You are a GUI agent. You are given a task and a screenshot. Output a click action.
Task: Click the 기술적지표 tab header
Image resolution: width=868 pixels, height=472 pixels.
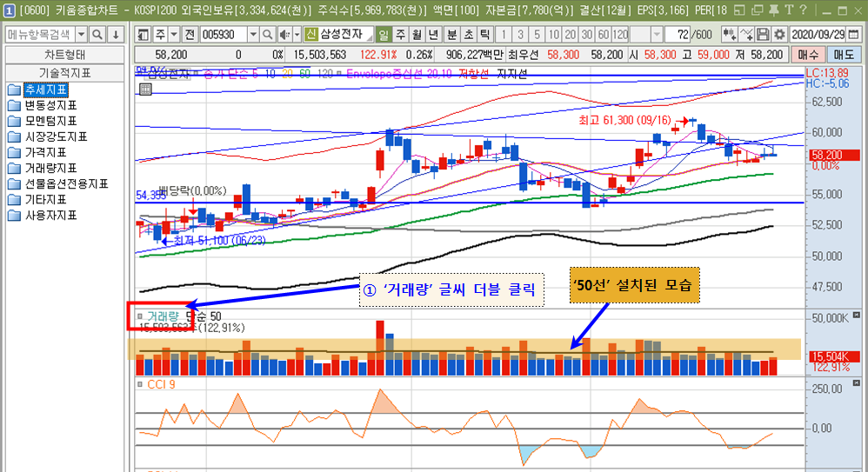coord(64,73)
